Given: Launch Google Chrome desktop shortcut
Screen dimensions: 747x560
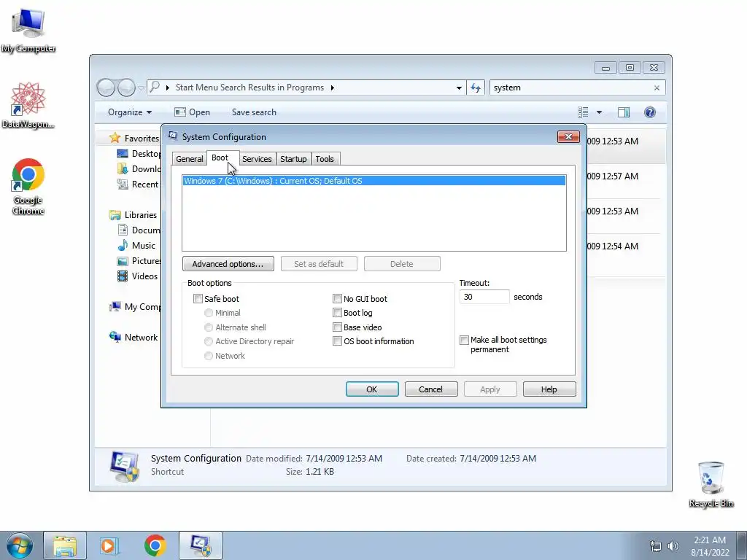Looking at the screenshot, I should 28,186.
